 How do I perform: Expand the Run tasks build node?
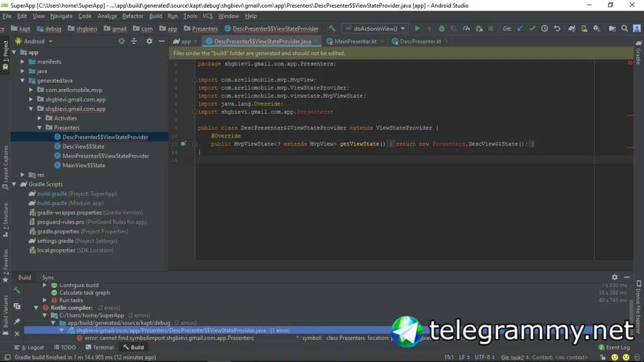[45, 300]
